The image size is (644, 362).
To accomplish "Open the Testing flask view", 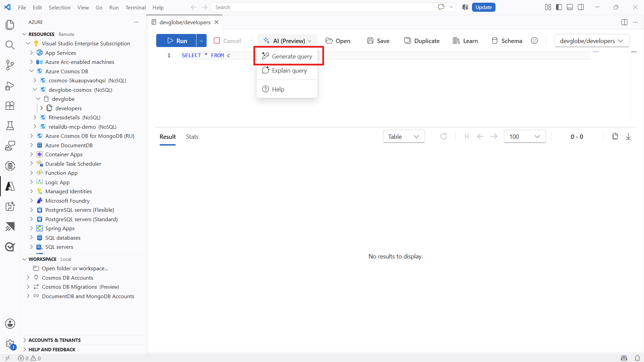I will pos(10,126).
